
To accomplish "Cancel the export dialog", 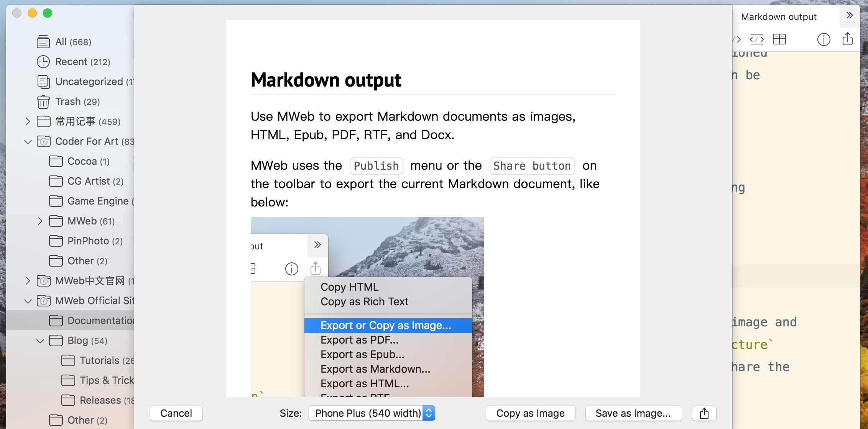I will (176, 413).
